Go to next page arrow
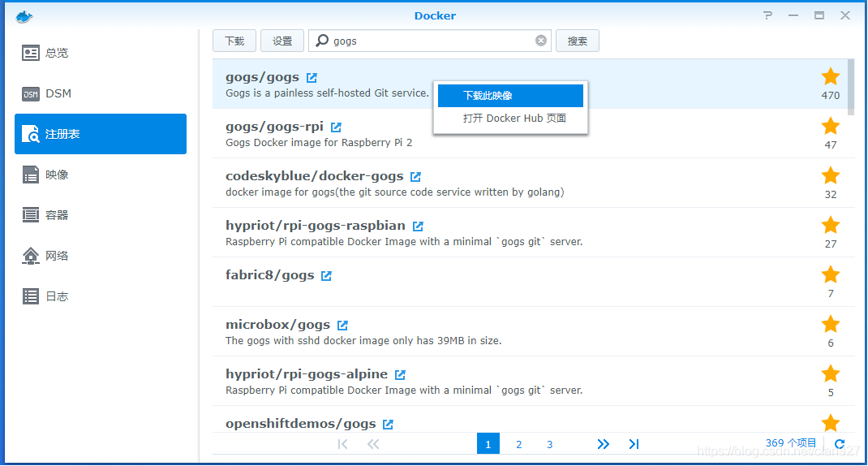The width and height of the screenshot is (868, 466). point(603,444)
